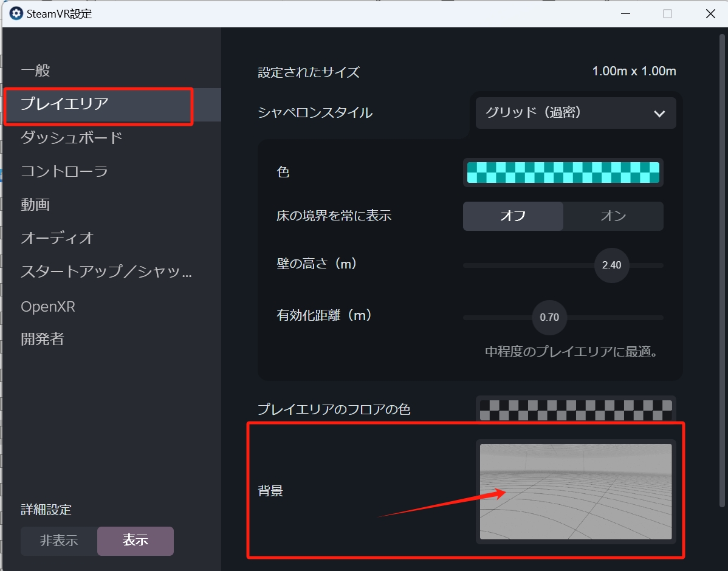The image size is (728, 571).
Task: Click the 中程度のプレイエリアに最適。 hint text
Action: click(572, 352)
